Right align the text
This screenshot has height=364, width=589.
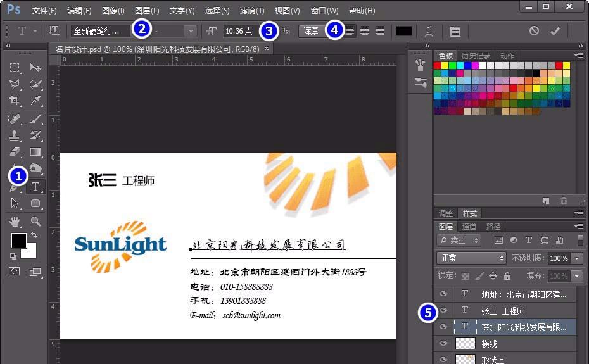(x=380, y=31)
